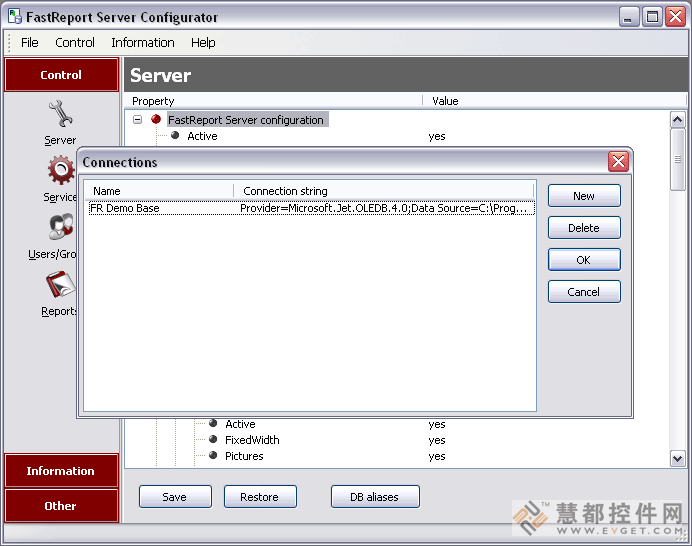
Task: Open the Server wrench icon in sidebar
Action: click(x=60, y=114)
